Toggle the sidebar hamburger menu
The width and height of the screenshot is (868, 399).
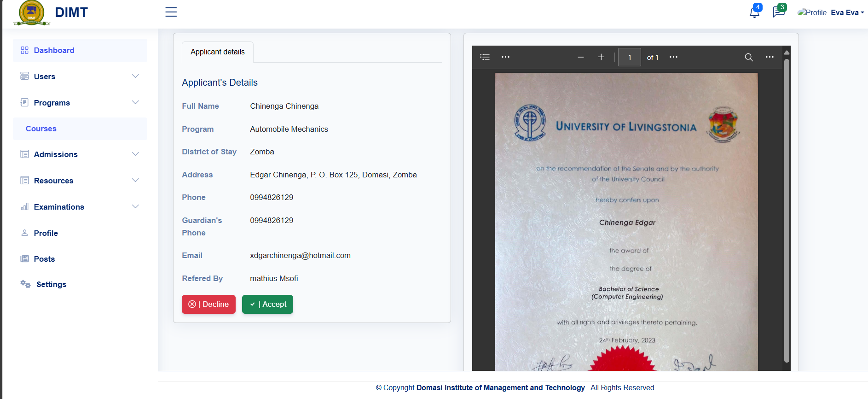pos(171,12)
